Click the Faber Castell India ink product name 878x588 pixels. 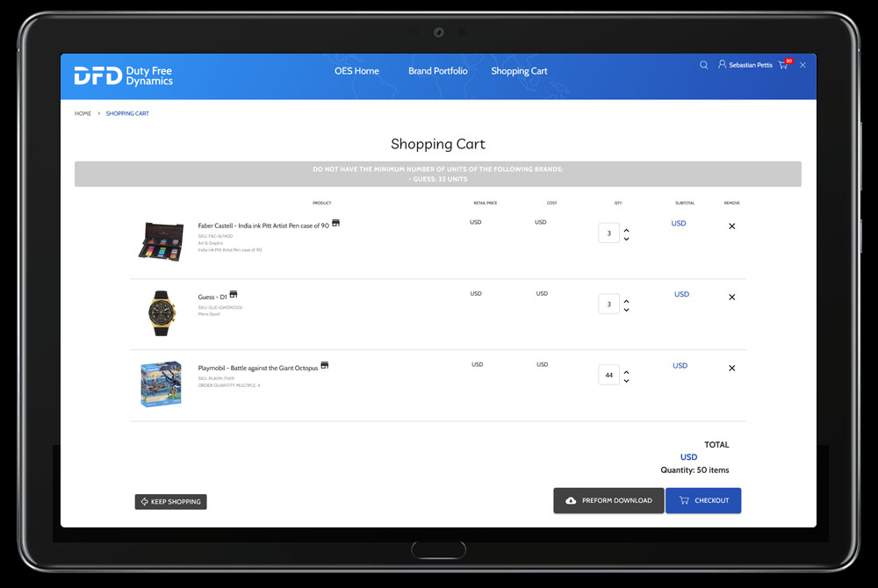[x=263, y=226]
